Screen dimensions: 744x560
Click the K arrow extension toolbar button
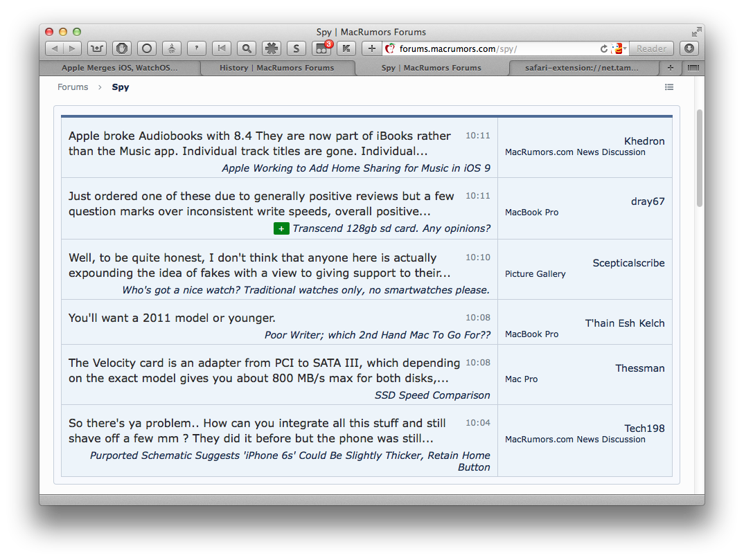[x=346, y=48]
